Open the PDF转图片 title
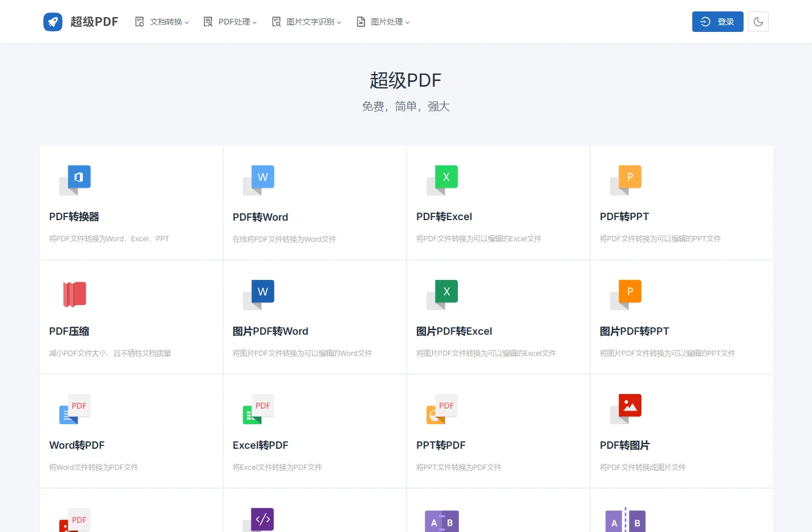Screen dimensions: 812x532 625,445
